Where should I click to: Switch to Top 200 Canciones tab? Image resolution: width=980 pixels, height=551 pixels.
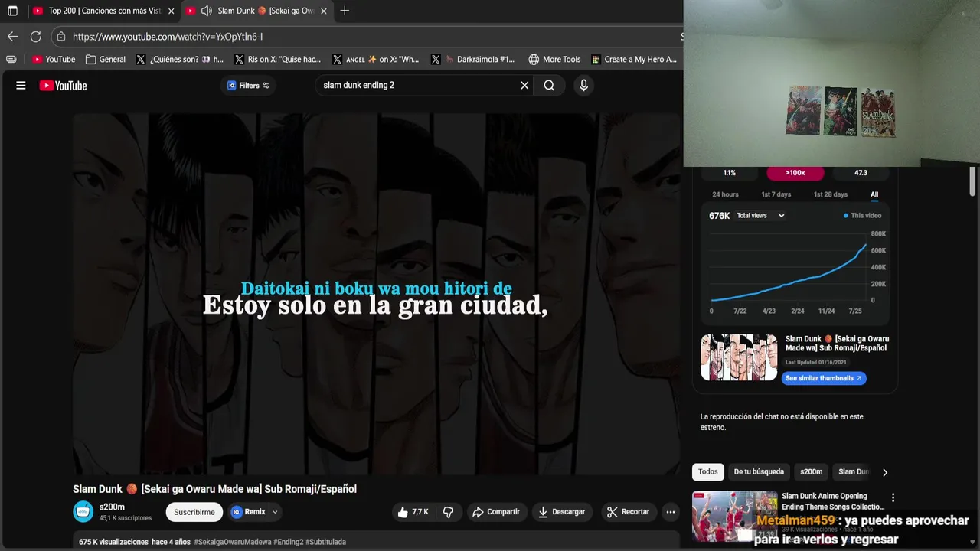[97, 11]
